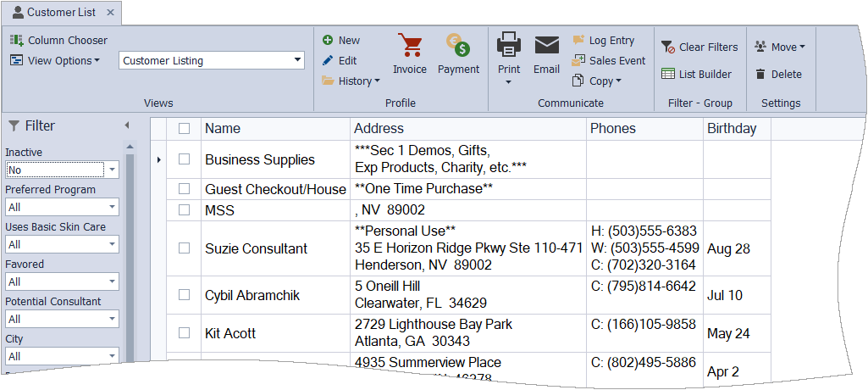Open List Builder

(x=696, y=74)
